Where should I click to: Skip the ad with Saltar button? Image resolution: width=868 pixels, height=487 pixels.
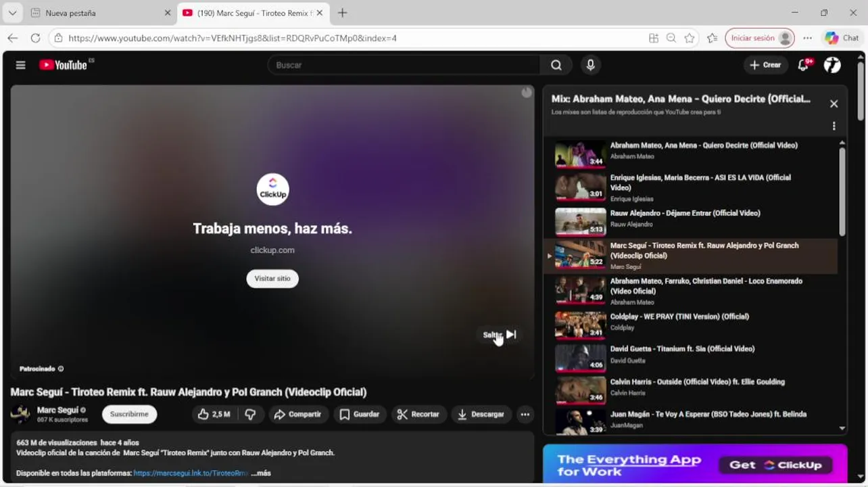[500, 334]
